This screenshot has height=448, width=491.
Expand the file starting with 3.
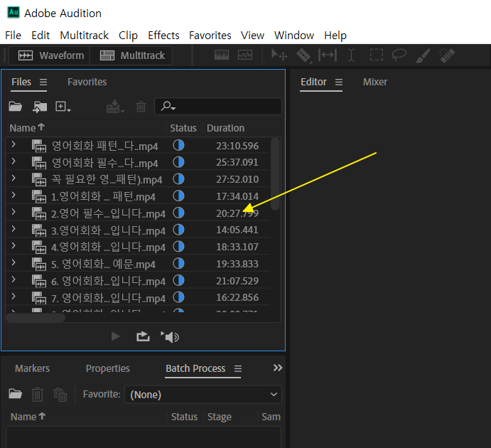tap(14, 229)
